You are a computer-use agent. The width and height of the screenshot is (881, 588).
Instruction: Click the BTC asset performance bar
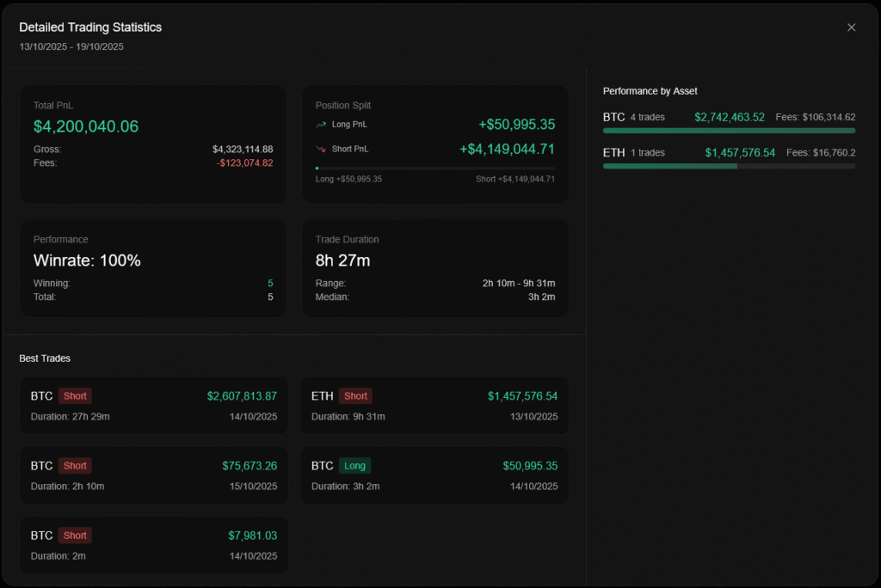pos(729,131)
